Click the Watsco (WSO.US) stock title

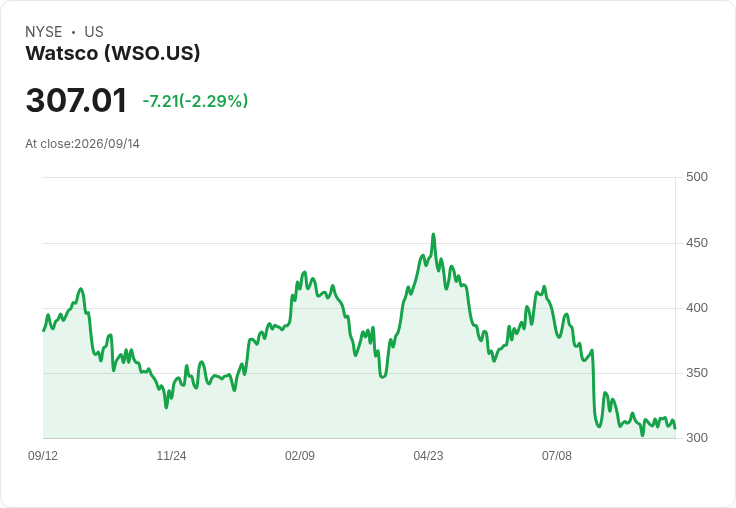click(x=113, y=53)
